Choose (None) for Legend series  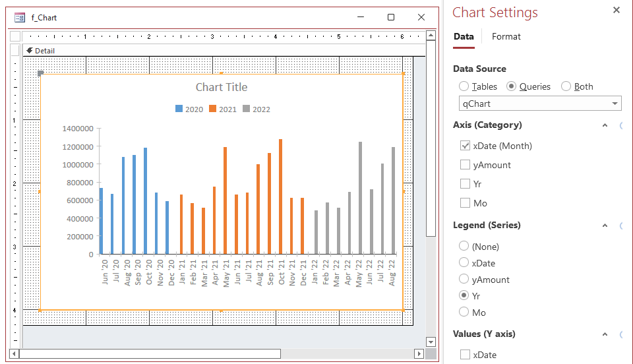pyautogui.click(x=464, y=247)
